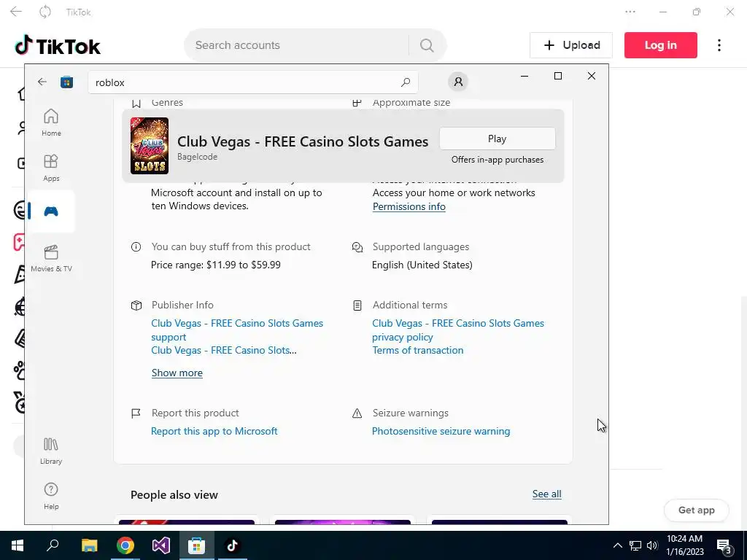The image size is (747, 560).
Task: Click Microsoft Store logo icon
Action: click(66, 82)
